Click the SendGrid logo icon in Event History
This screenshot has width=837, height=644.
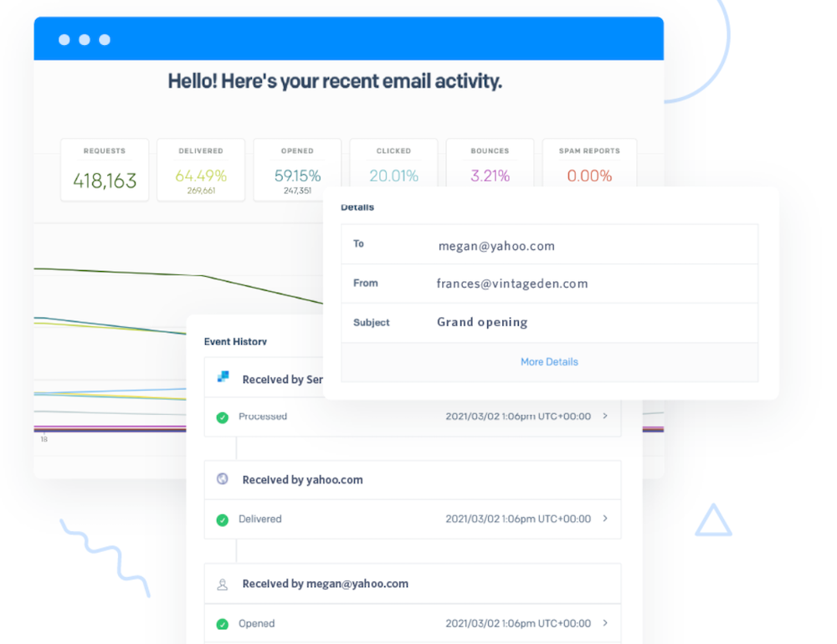[223, 376]
